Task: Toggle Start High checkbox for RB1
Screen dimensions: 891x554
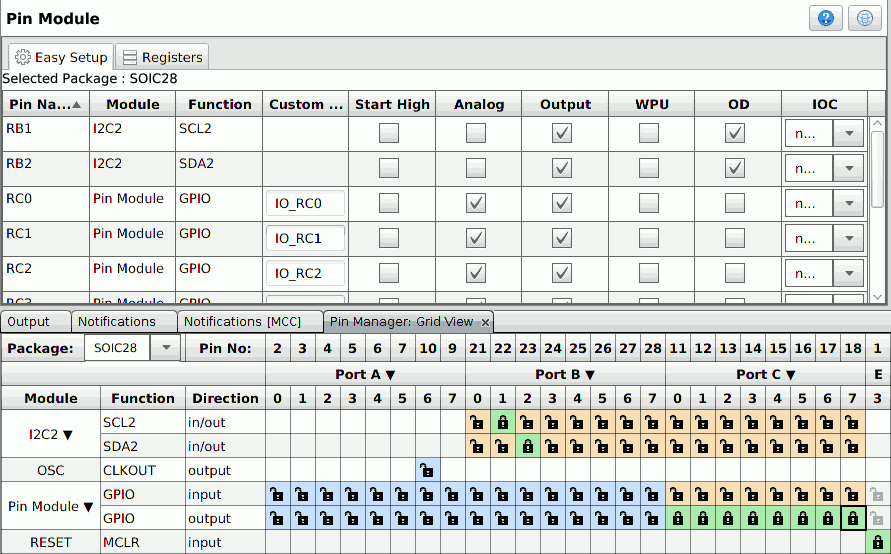Action: point(389,133)
